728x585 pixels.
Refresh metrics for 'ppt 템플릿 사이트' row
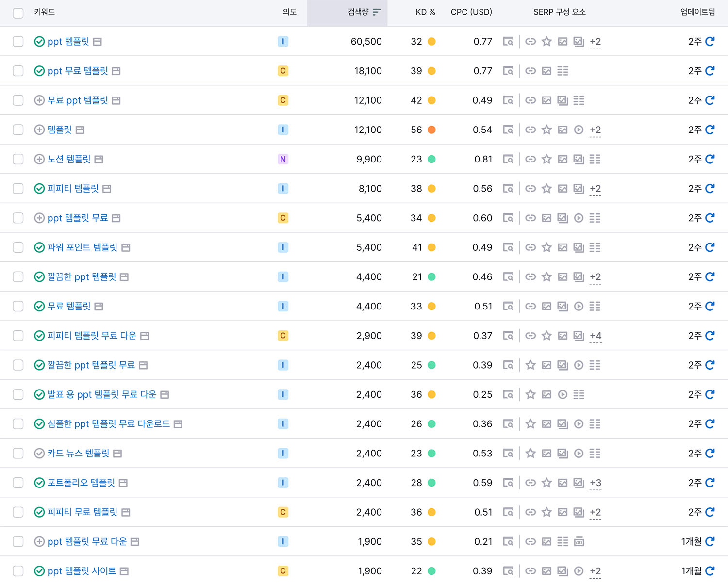click(x=710, y=571)
